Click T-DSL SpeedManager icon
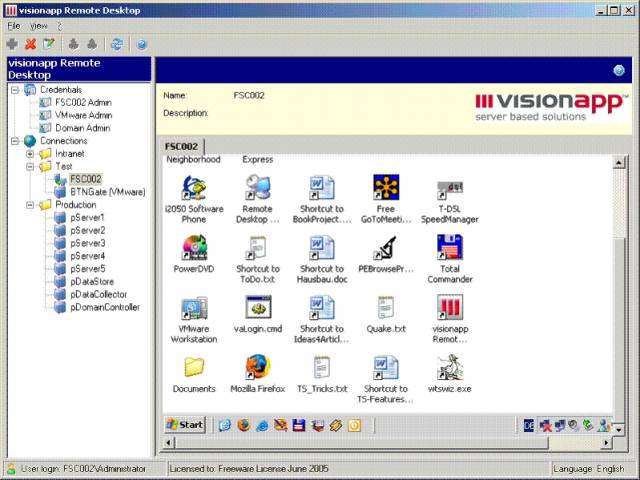The image size is (640, 480). click(x=449, y=190)
